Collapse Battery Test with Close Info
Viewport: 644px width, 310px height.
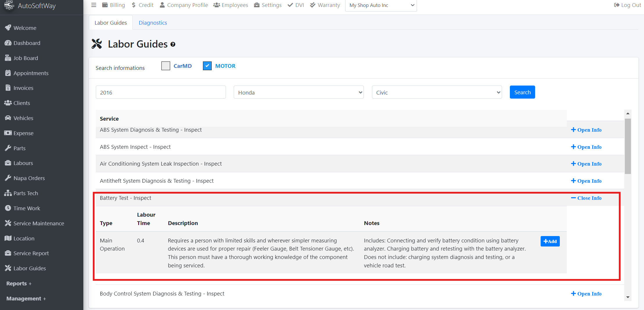tap(586, 198)
